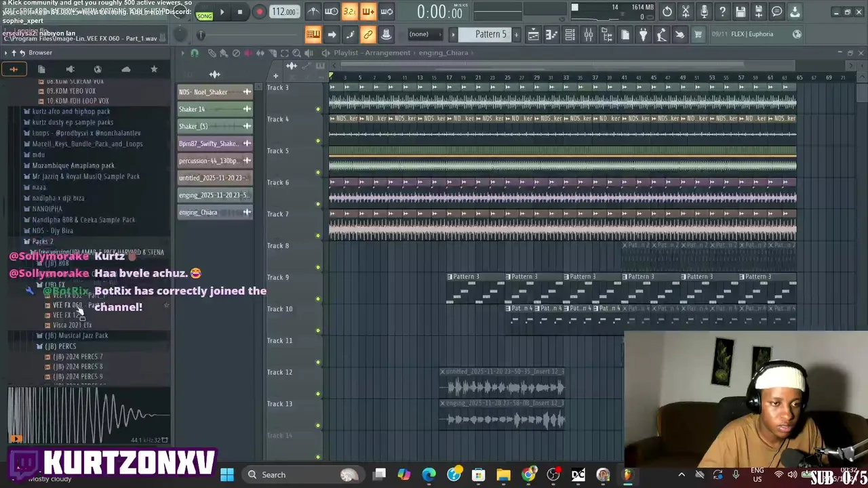
Task: Select NDS- Noel_Shaker clip in picker
Action: pyautogui.click(x=214, y=92)
